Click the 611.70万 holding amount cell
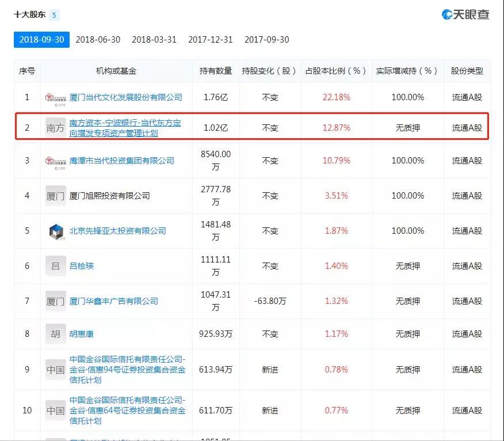 216,410
